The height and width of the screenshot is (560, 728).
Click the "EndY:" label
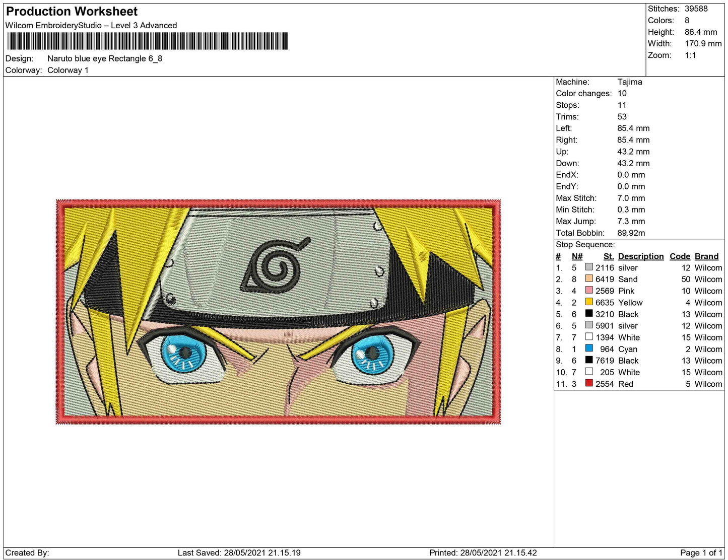pyautogui.click(x=567, y=186)
